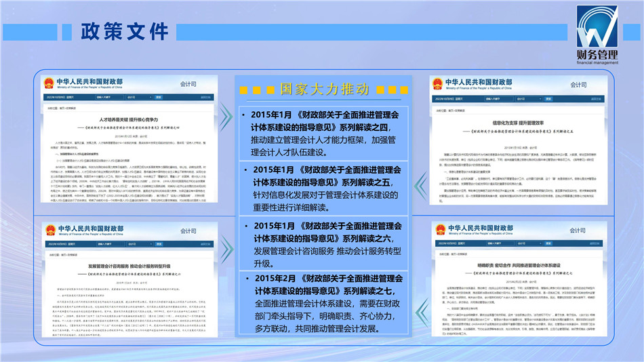The image size is (644, 362).
Task: Click the 会计司 header label in the 人才培养是关键 page
Action: coord(188,84)
